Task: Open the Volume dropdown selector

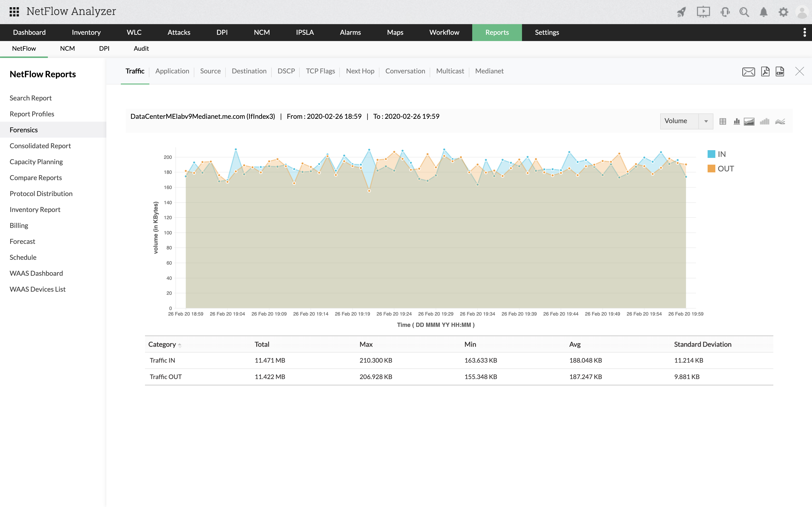Action: click(706, 121)
